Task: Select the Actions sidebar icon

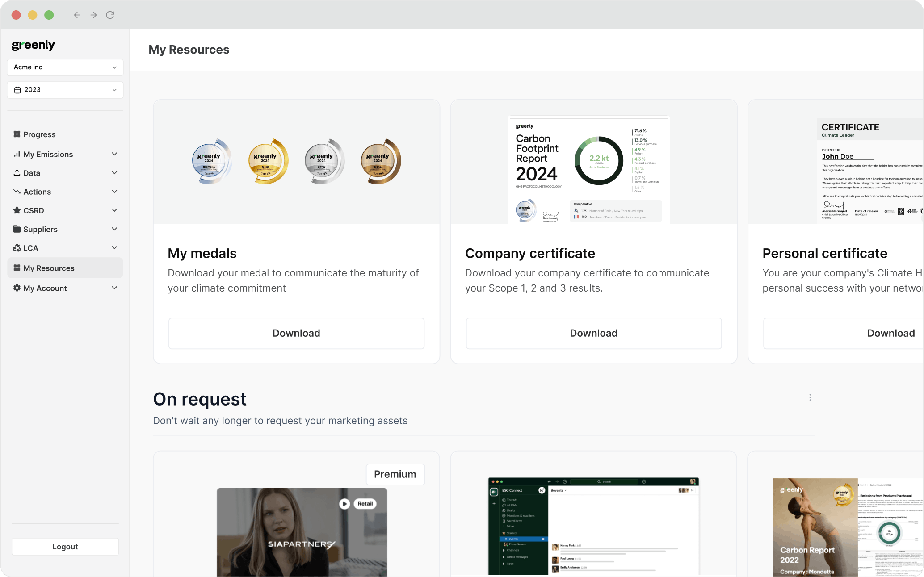Action: (x=17, y=192)
